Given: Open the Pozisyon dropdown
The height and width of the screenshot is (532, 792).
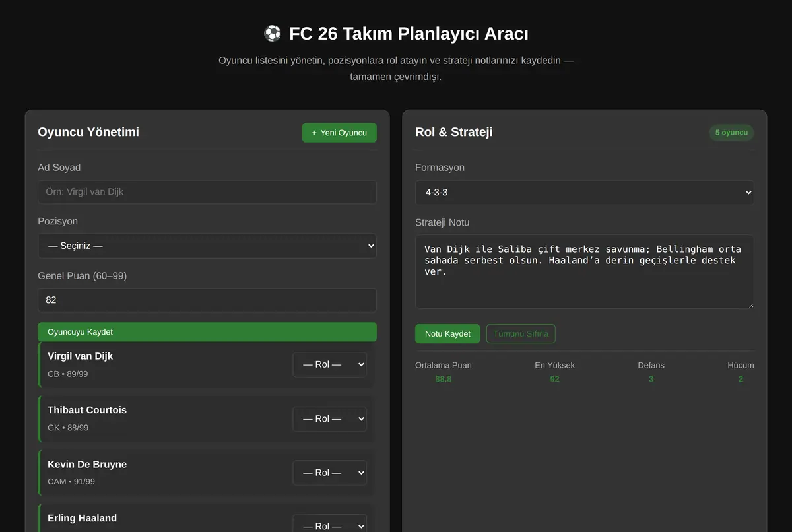Looking at the screenshot, I should [x=207, y=246].
